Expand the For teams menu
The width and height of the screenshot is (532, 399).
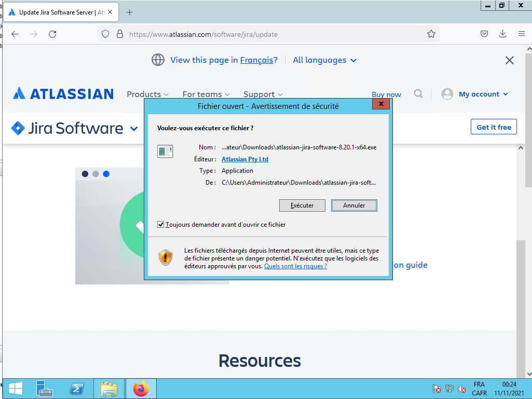206,94
